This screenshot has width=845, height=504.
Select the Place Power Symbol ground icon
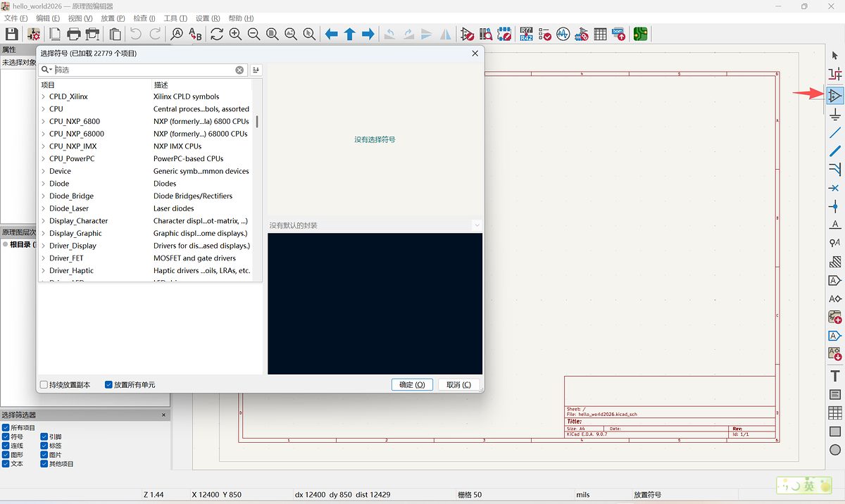point(835,114)
